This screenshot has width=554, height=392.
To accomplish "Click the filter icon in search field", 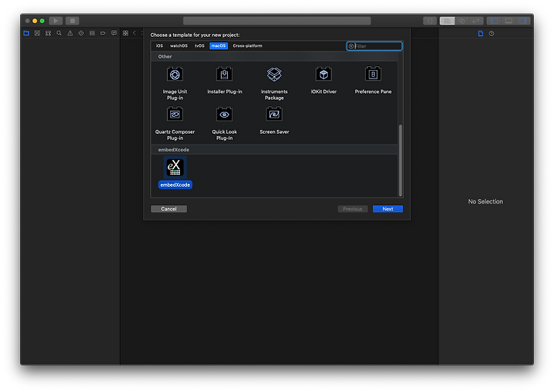I will click(351, 46).
